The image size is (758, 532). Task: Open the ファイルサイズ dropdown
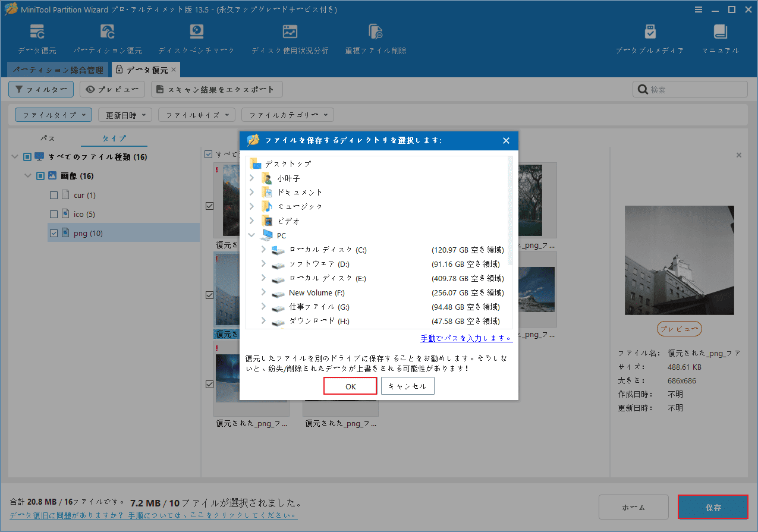tap(196, 114)
